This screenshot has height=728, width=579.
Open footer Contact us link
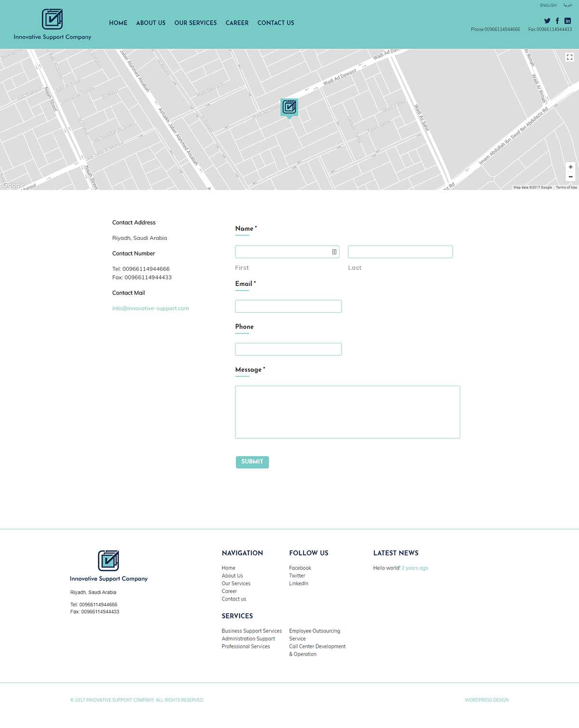pos(234,599)
